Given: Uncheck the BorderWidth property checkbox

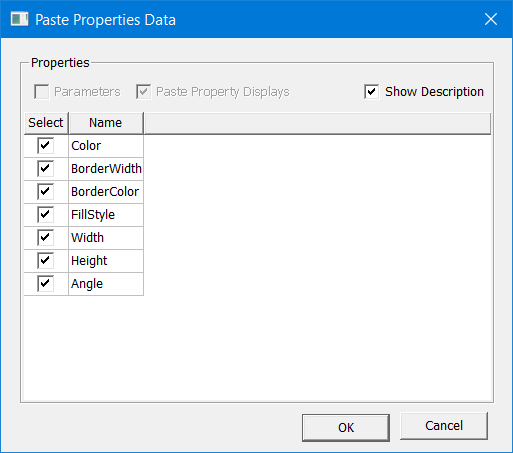Looking at the screenshot, I should pos(45,169).
